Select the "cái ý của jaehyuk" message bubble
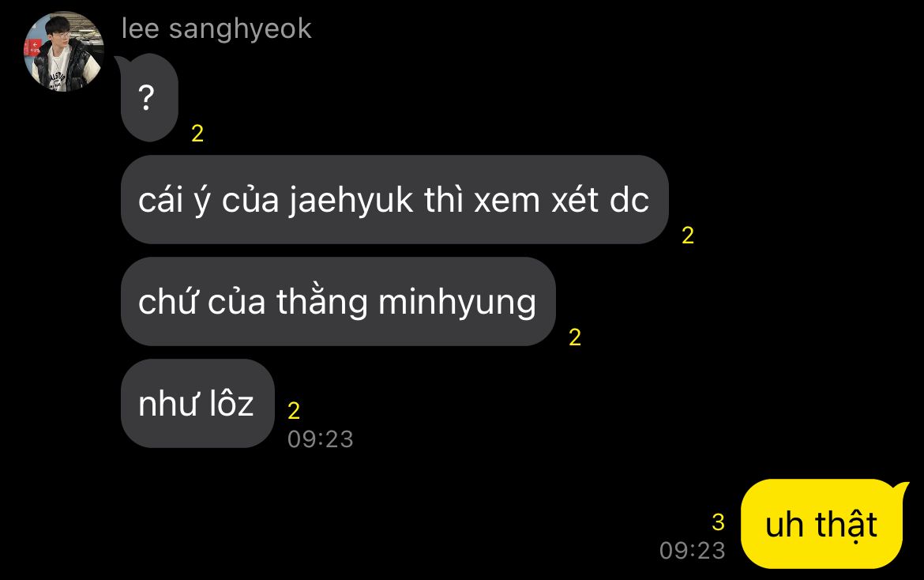The width and height of the screenshot is (924, 580). pos(394,200)
